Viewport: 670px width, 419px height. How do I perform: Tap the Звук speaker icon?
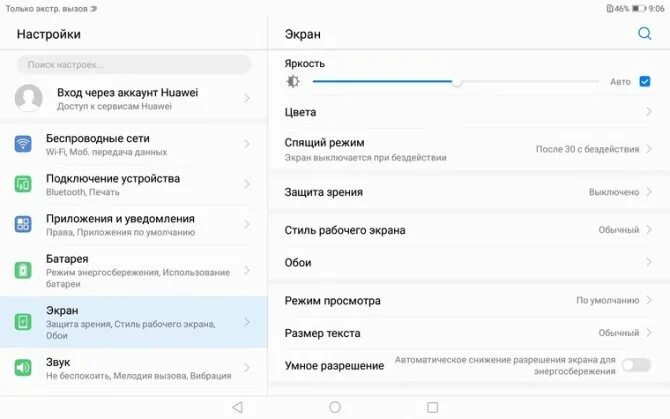point(23,367)
